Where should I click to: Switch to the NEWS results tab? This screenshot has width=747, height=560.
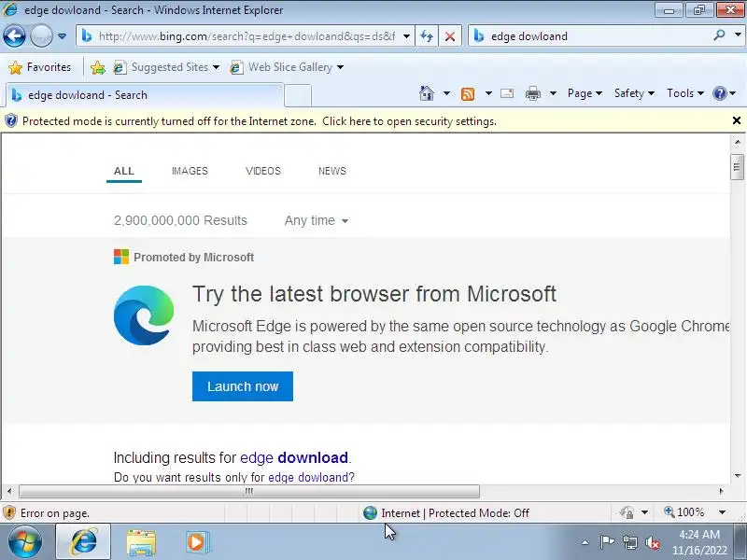point(332,171)
